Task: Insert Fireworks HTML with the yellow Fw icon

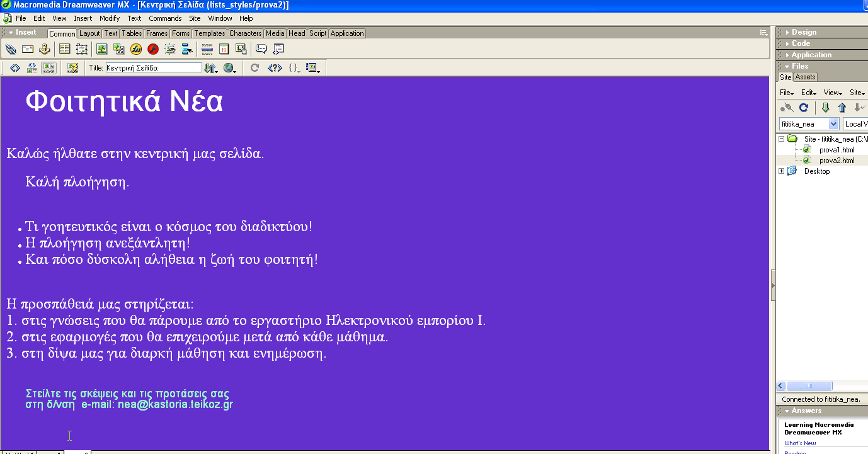Action: pyautogui.click(x=135, y=48)
